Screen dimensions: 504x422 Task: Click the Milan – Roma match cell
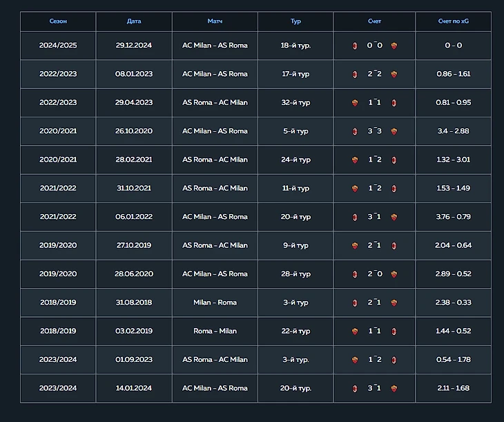pyautogui.click(x=215, y=303)
